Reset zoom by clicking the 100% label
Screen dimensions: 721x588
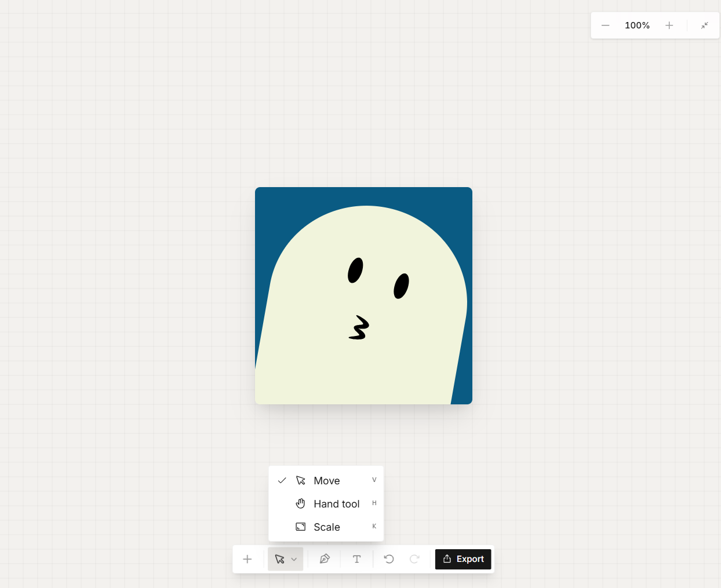(x=637, y=25)
